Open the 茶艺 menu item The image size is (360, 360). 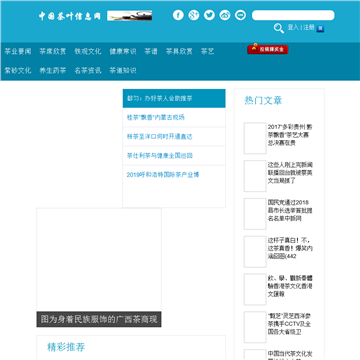[x=207, y=51]
